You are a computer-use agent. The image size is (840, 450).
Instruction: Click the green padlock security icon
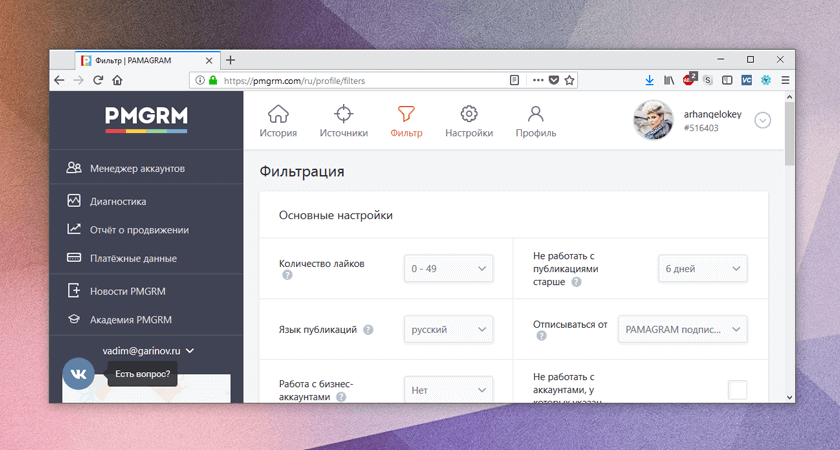point(213,80)
